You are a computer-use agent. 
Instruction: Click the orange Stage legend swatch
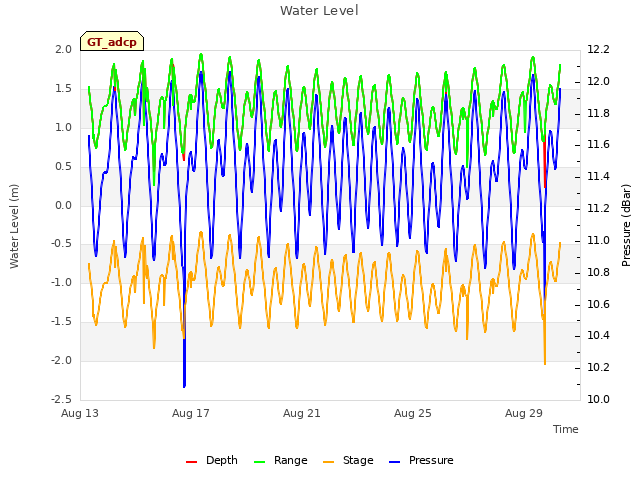point(328,462)
